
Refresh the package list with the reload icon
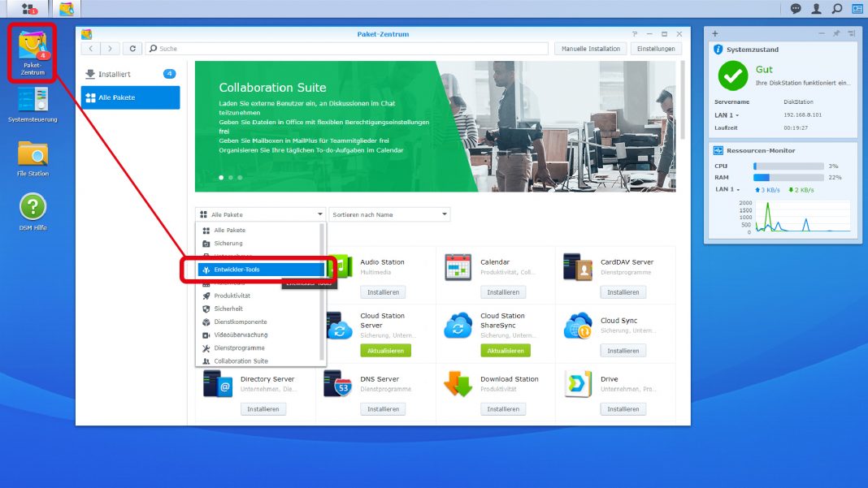pos(132,48)
